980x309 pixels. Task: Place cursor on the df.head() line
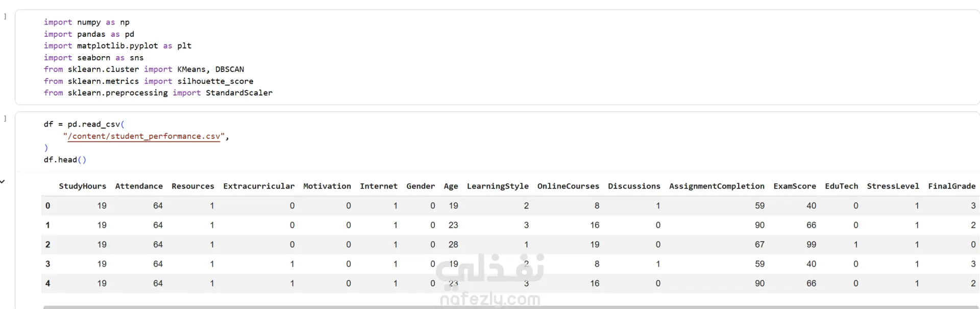click(x=65, y=160)
